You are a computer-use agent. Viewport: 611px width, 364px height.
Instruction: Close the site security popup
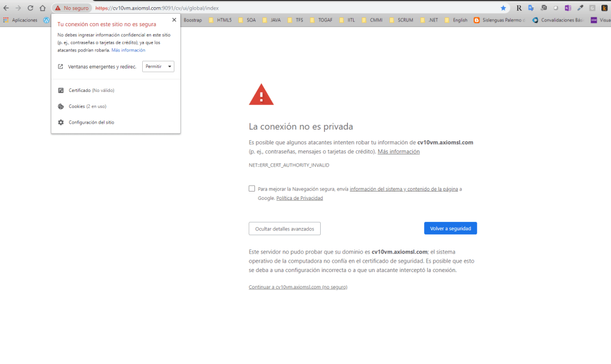(174, 20)
